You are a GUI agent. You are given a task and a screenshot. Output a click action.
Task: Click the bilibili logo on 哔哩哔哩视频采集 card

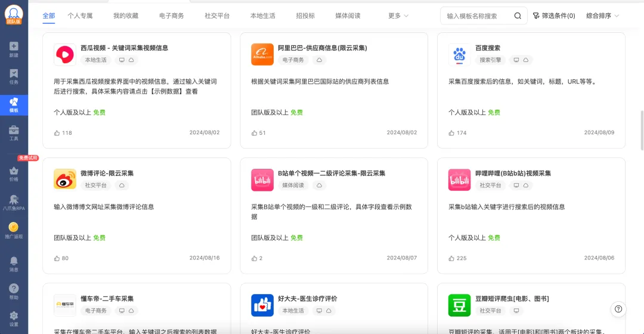(459, 180)
